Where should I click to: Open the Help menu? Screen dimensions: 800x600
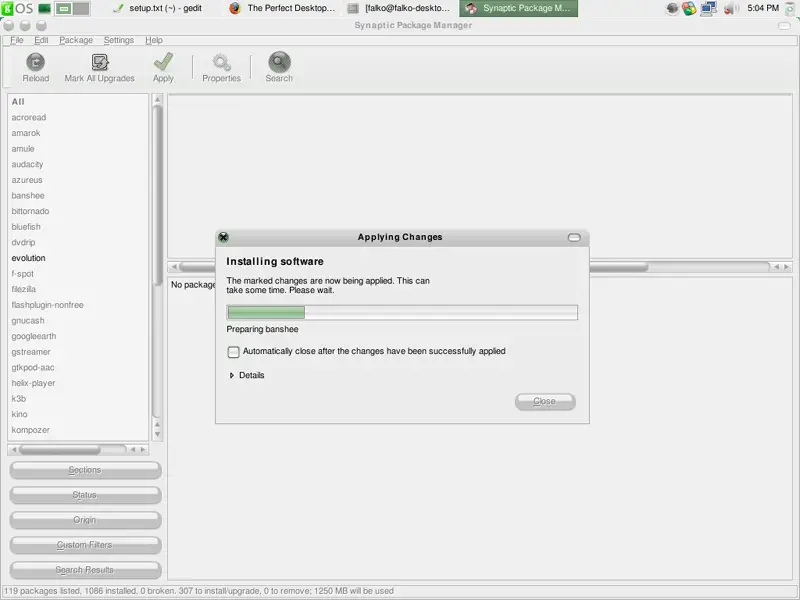point(154,40)
